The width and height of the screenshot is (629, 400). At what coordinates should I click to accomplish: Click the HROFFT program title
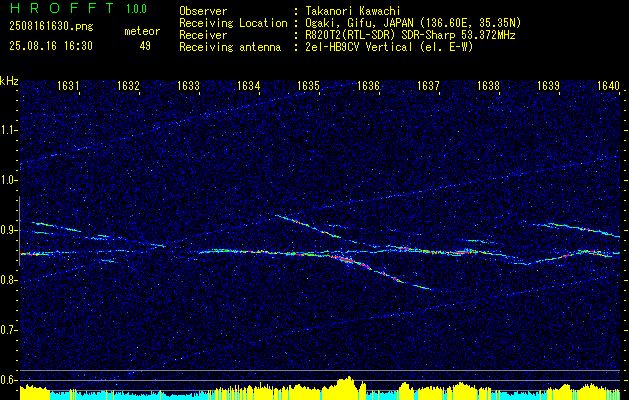(62, 8)
